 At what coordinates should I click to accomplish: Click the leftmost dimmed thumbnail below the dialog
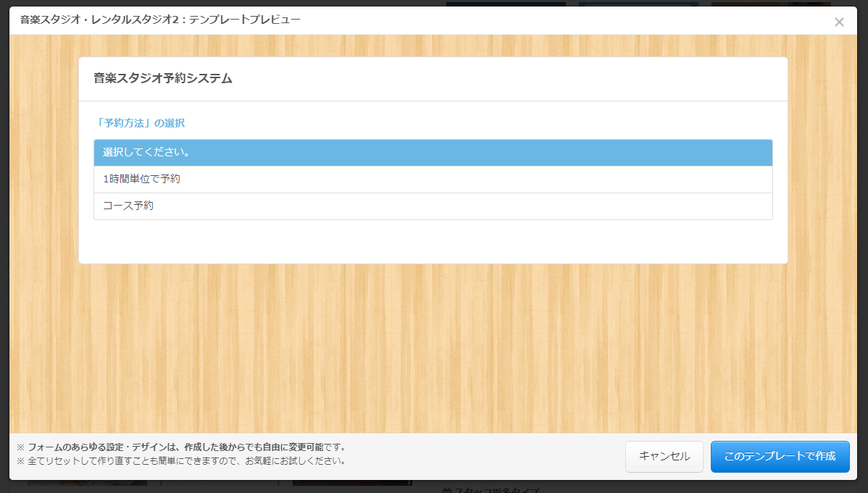point(87,483)
